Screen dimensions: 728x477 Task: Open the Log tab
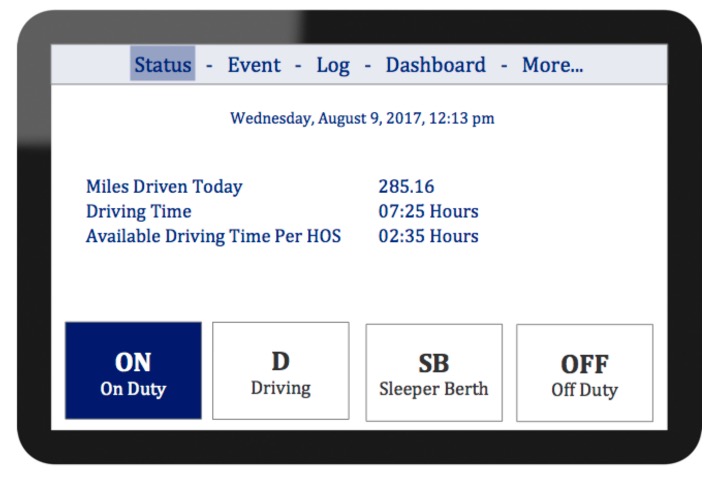click(333, 65)
